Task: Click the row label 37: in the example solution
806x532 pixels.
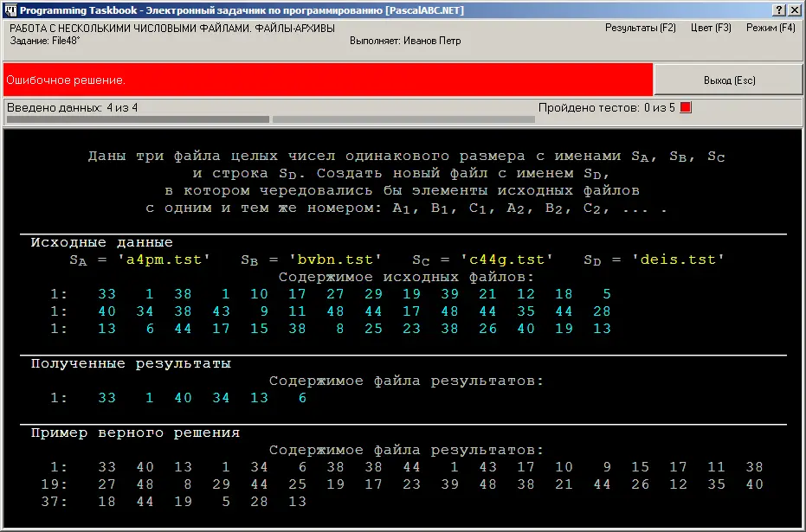Action: pos(54,502)
